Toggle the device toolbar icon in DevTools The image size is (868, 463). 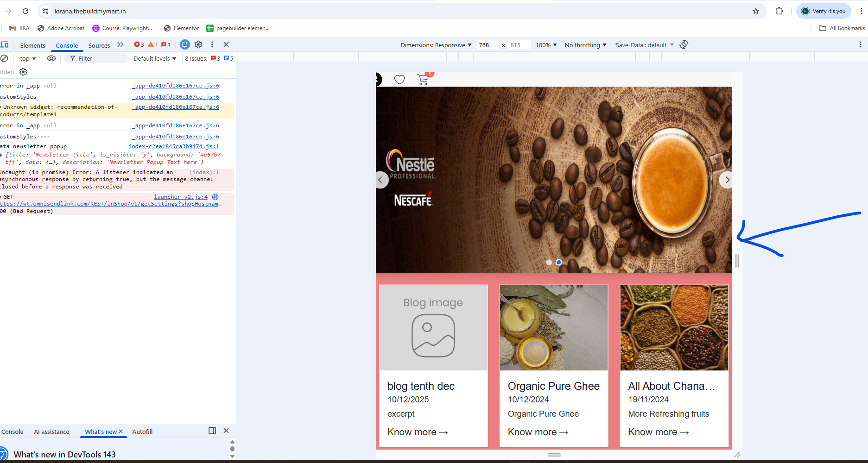click(5, 45)
